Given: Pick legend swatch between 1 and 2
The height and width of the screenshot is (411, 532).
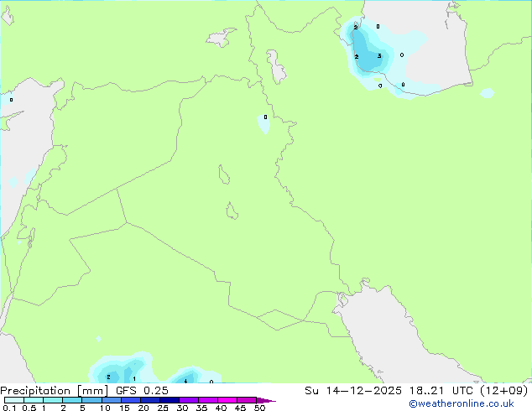Looking at the screenshot, I should (53, 400).
